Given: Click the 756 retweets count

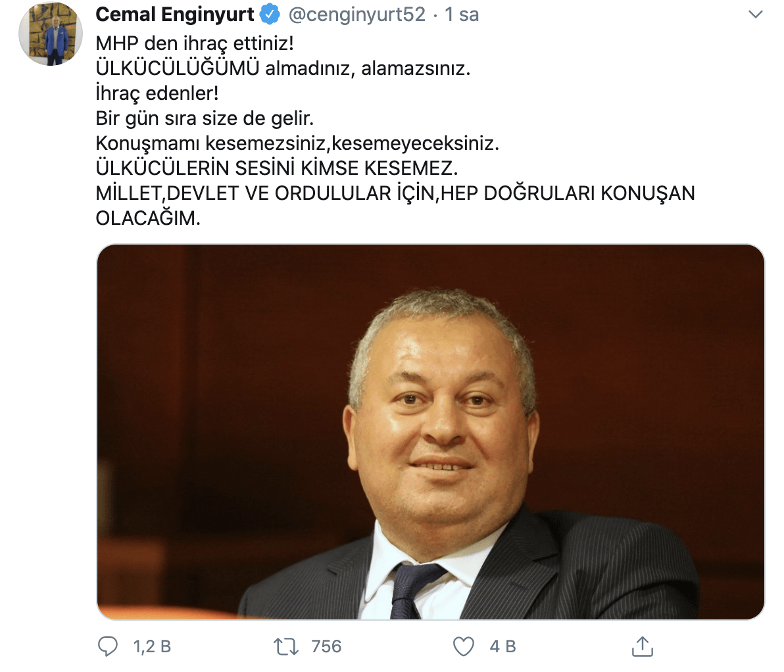Looking at the screenshot, I should (326, 646).
